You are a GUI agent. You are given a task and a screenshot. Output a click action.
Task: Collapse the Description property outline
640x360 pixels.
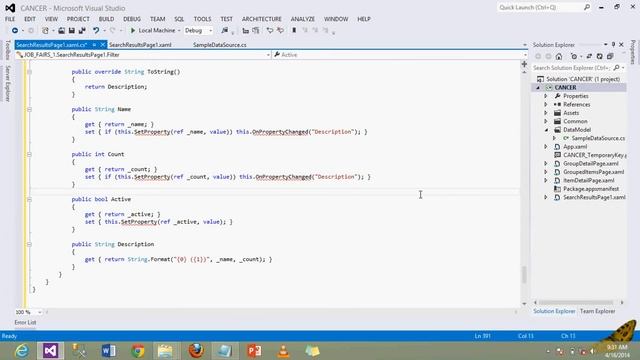click(29, 244)
